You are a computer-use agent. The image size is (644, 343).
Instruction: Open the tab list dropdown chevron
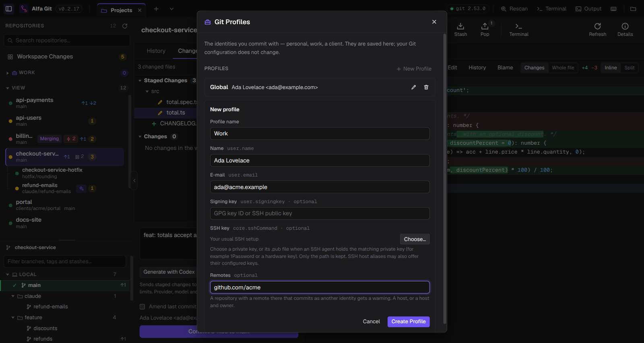click(171, 9)
